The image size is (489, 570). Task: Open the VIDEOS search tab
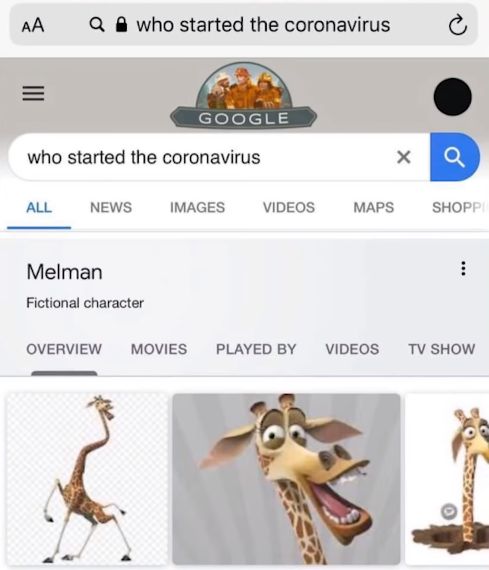[x=289, y=208]
